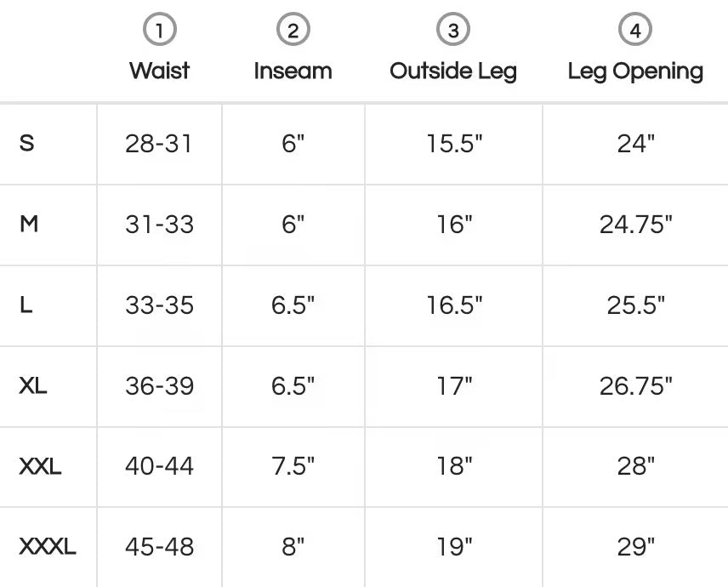Select the Inseam column header
Viewport: 728px width, 587px height.
(x=293, y=71)
